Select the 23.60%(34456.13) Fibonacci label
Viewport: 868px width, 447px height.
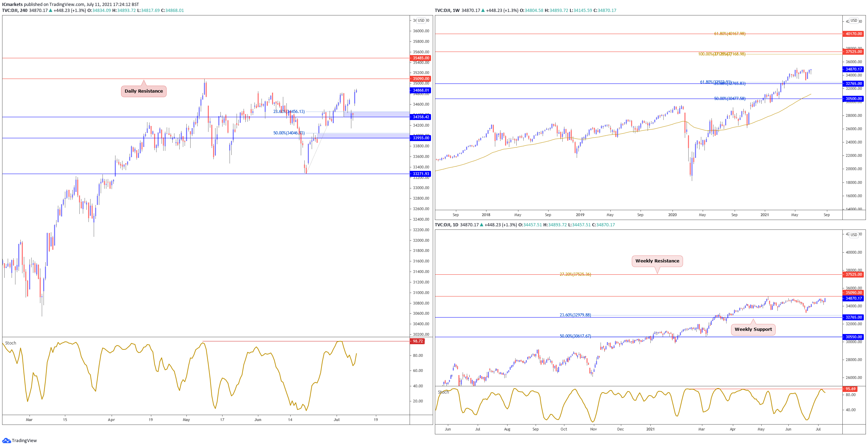(289, 112)
